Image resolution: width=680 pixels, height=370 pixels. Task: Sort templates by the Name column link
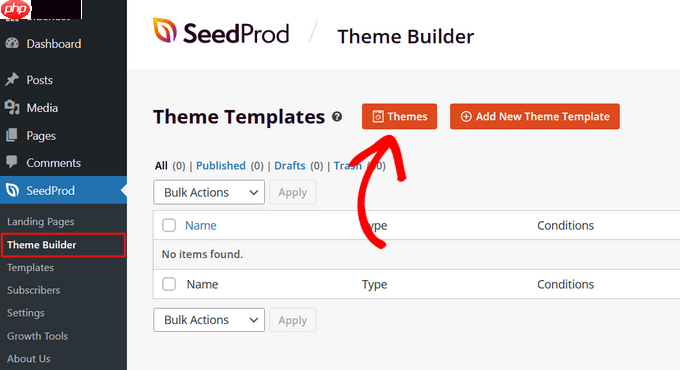click(201, 226)
